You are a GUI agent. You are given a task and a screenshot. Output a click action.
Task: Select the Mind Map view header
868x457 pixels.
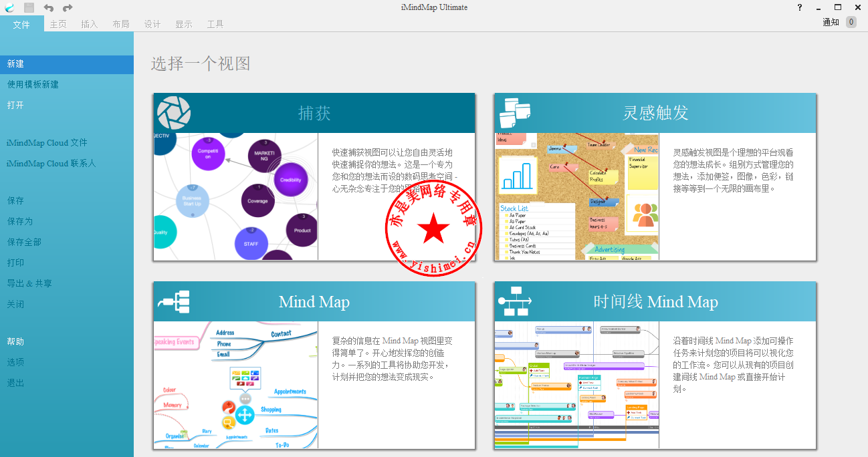tap(314, 302)
